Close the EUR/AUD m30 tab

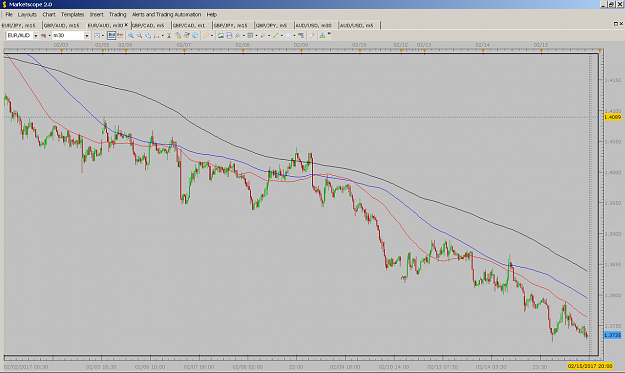pos(126,25)
